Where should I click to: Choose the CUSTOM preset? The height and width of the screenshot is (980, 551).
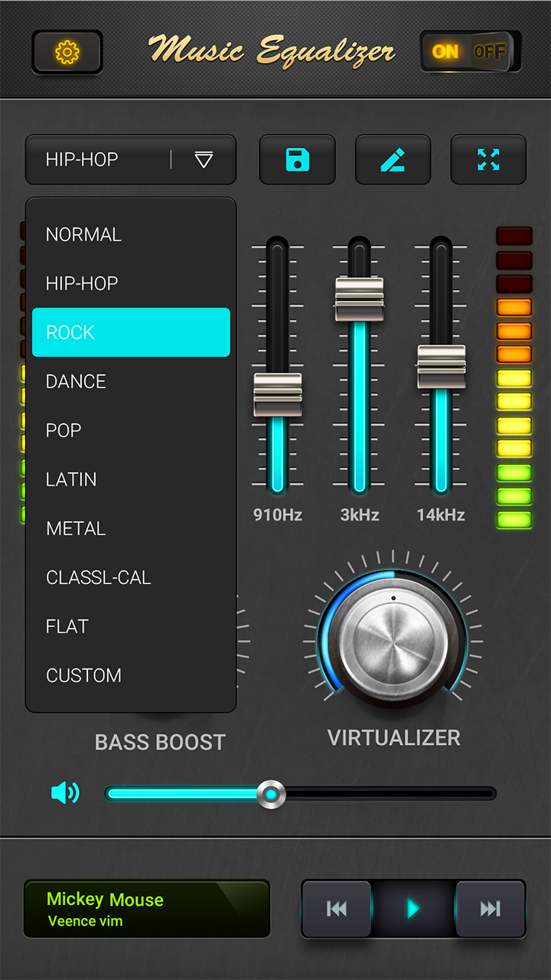(131, 675)
